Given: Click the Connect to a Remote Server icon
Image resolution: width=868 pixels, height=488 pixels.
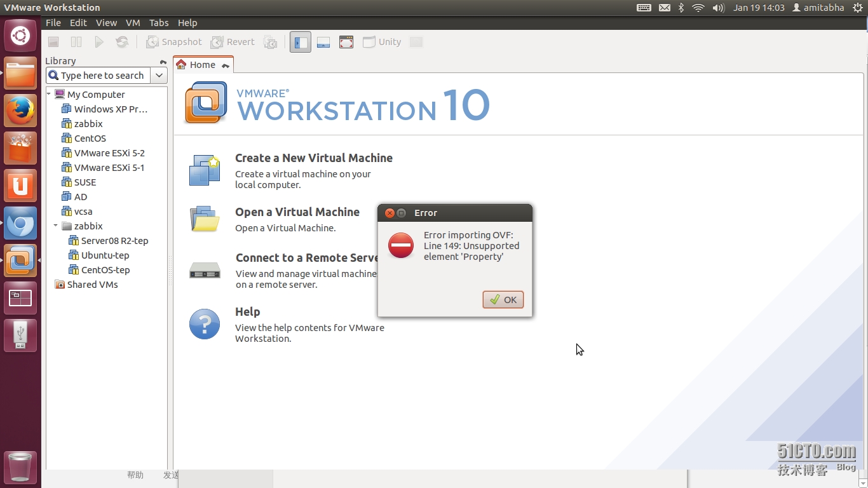Looking at the screenshot, I should [x=205, y=271].
